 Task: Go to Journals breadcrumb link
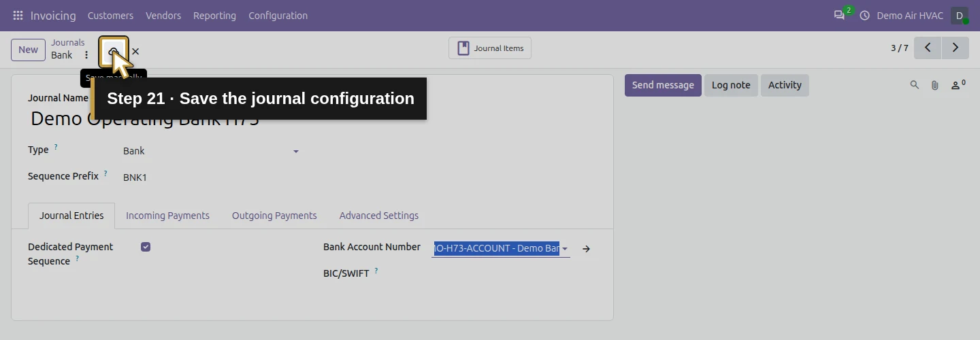68,42
